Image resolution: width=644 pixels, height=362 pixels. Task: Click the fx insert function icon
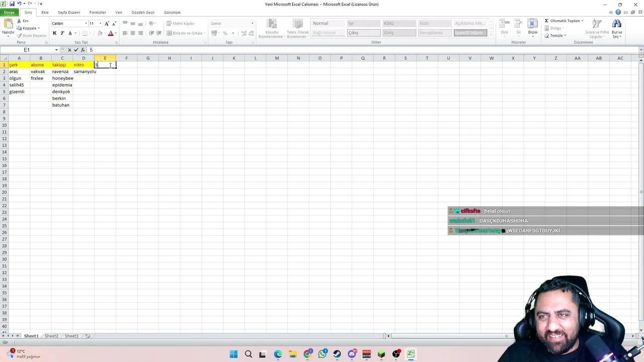(x=83, y=50)
